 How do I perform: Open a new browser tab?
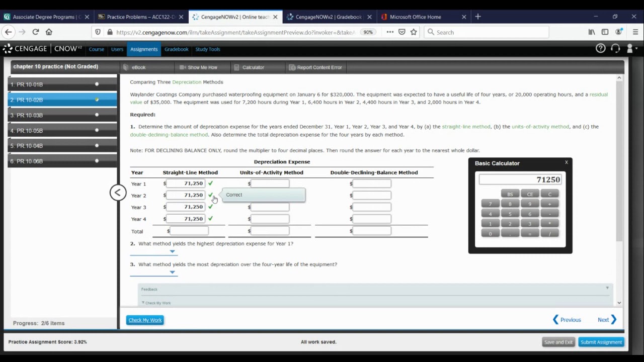(478, 17)
